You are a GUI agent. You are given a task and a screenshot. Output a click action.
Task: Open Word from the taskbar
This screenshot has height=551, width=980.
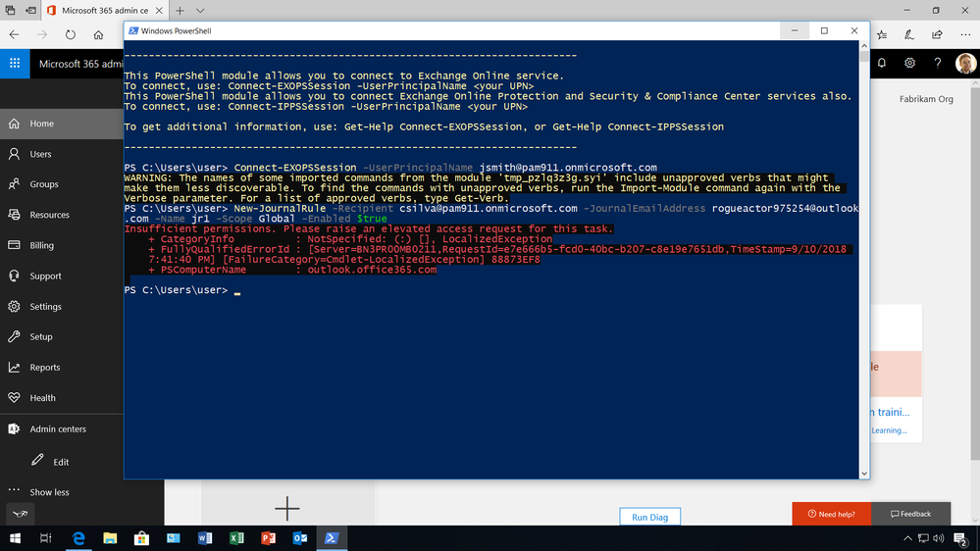click(205, 538)
